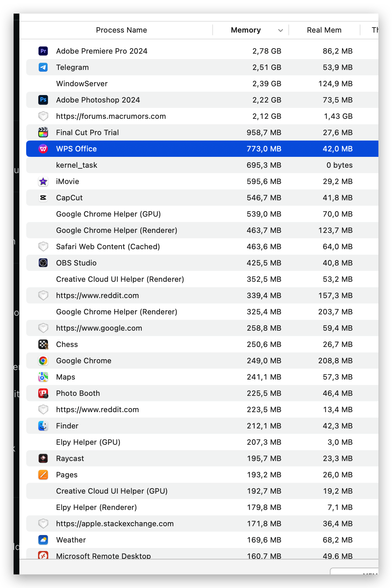The image size is (392, 588).
Task: Click the Maps app icon
Action: 43,377
